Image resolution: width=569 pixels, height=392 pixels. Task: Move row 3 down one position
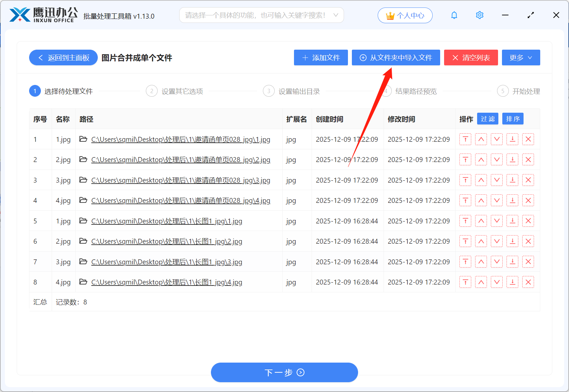point(496,180)
